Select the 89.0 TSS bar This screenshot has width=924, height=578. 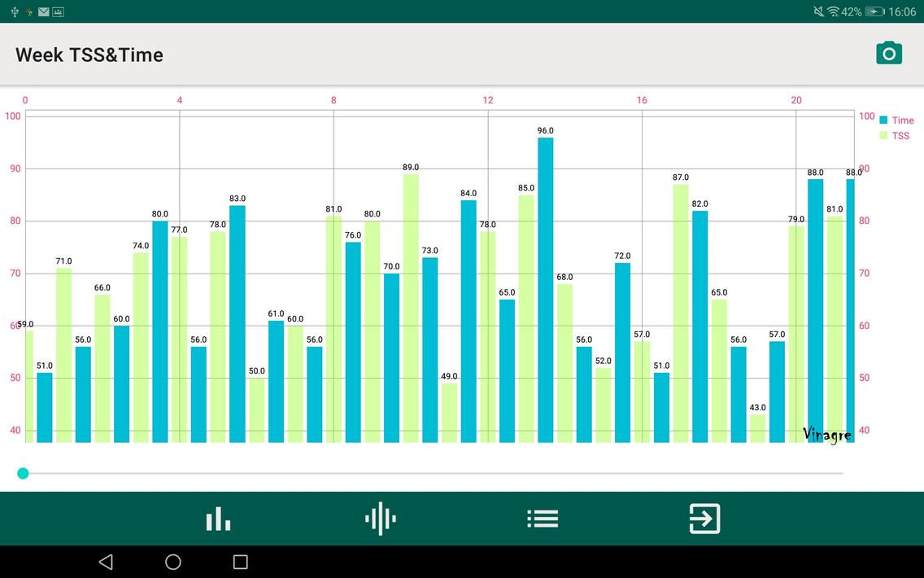coord(411,309)
